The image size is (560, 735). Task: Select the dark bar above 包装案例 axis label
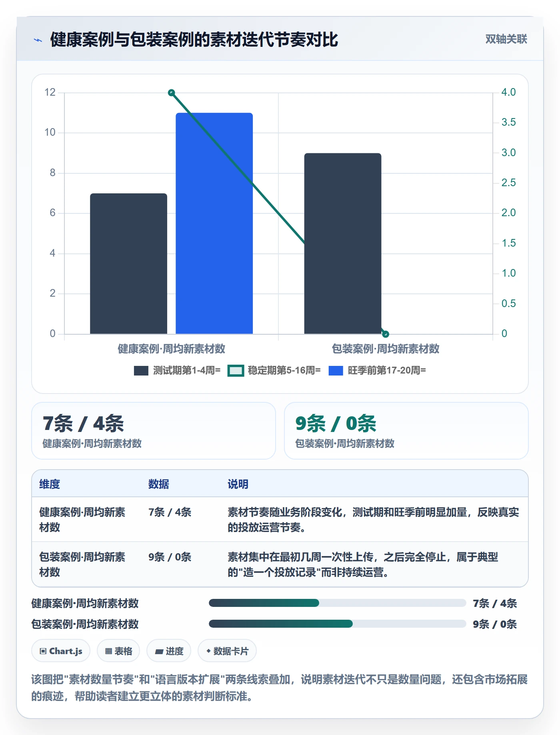[x=343, y=243]
